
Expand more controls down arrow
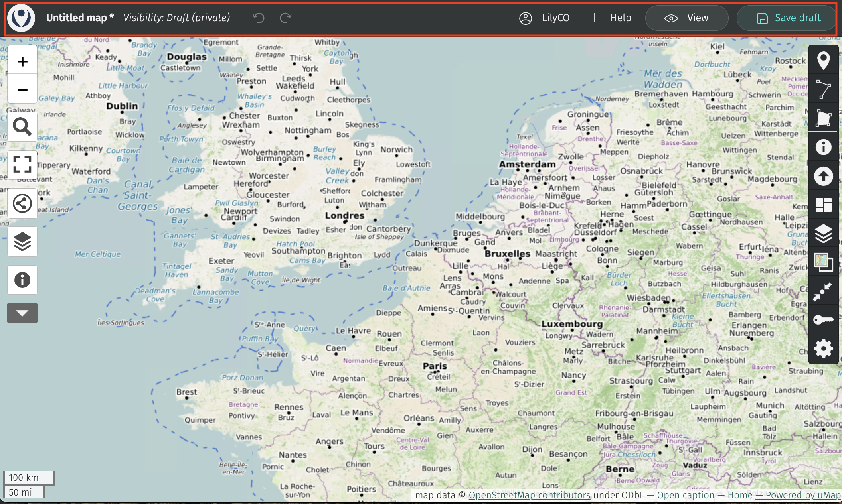[x=22, y=313]
